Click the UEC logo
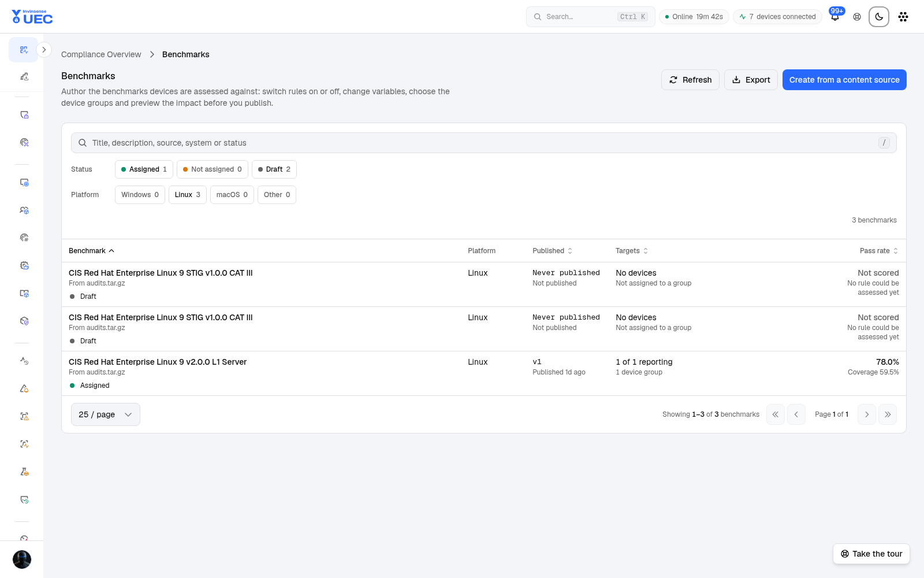This screenshot has width=924, height=578. pyautogui.click(x=32, y=17)
